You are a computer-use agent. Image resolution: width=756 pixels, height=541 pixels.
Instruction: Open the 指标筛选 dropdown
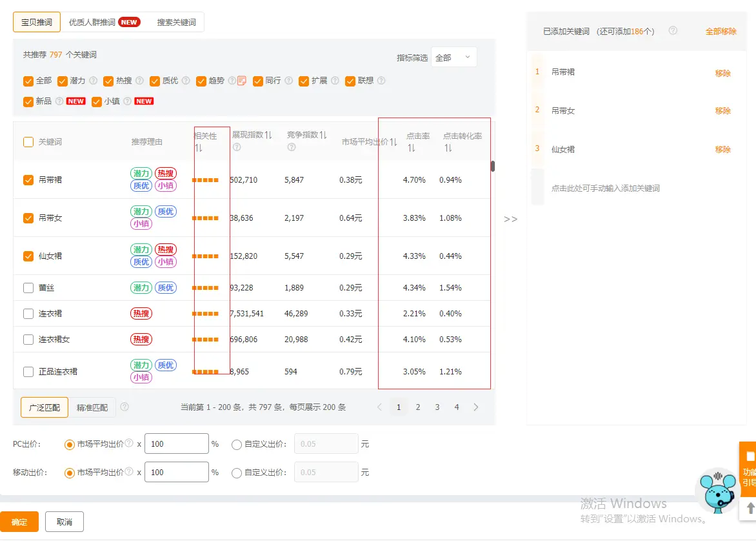coord(453,57)
